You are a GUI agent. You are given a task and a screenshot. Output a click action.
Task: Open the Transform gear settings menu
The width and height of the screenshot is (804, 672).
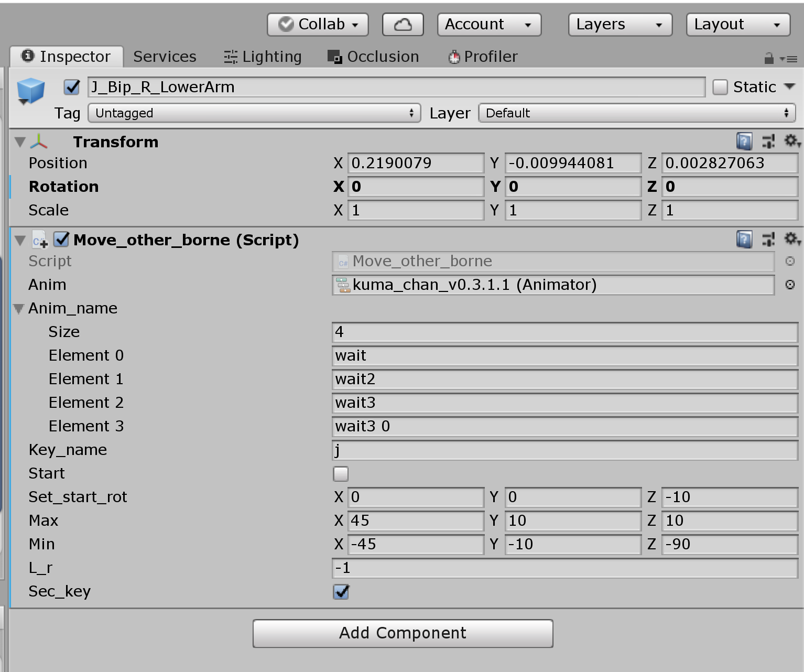pos(791,140)
